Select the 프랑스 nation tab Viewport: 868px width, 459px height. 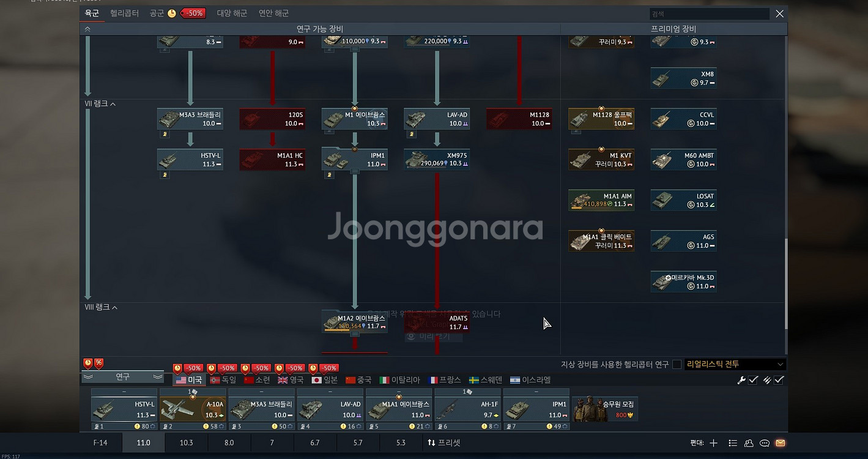coord(446,380)
